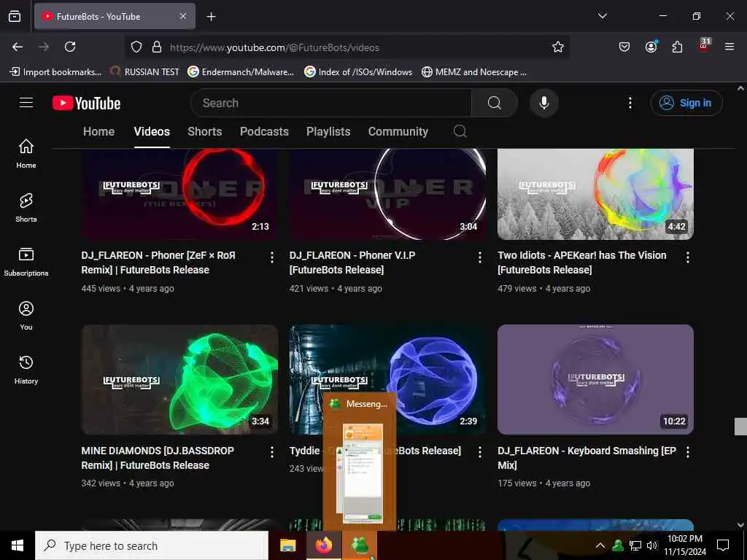This screenshot has width=747, height=560.
Task: Open Firefox account icon
Action: pyautogui.click(x=651, y=47)
